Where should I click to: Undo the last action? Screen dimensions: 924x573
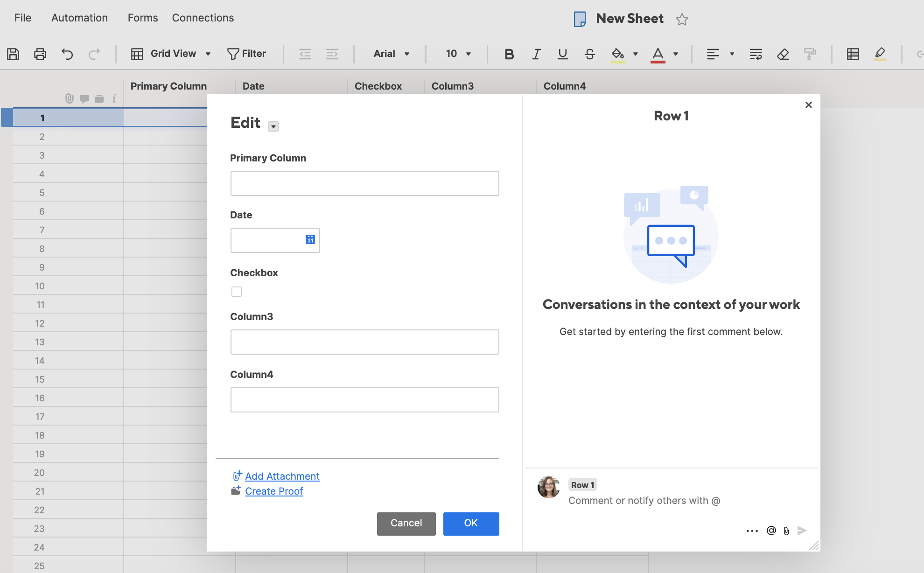point(67,54)
